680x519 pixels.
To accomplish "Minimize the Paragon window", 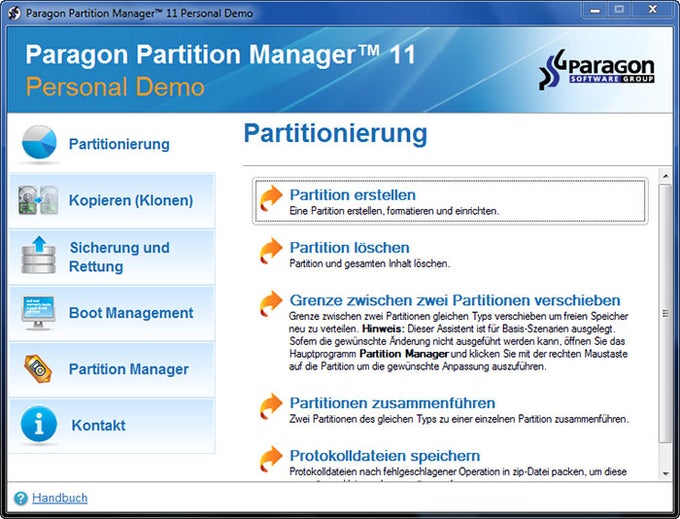I will 595,10.
